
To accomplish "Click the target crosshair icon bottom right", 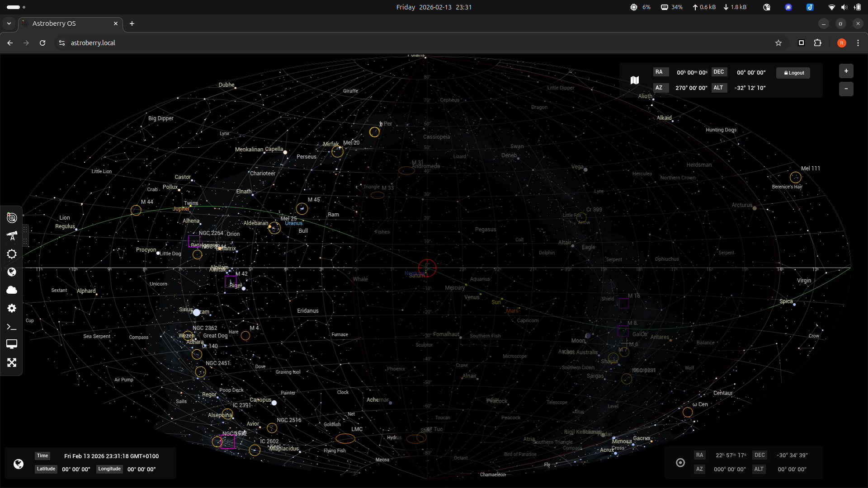I will point(680,462).
